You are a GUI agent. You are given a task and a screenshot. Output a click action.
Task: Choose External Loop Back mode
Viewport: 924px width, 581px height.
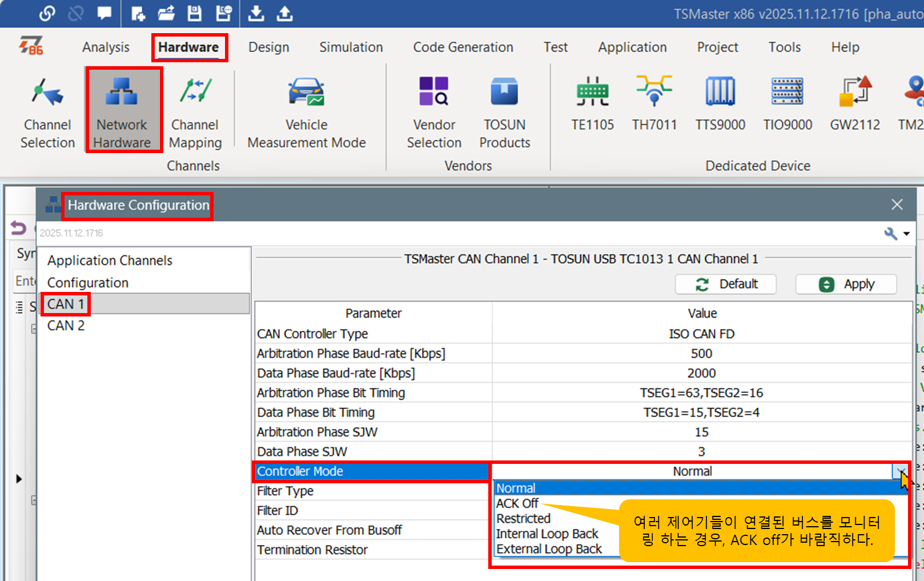(x=549, y=549)
